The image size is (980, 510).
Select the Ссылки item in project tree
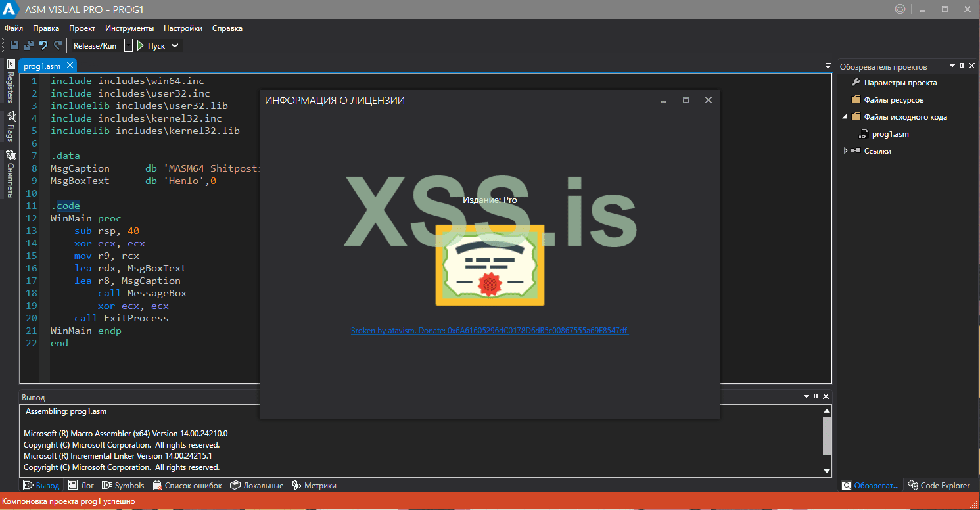877,151
